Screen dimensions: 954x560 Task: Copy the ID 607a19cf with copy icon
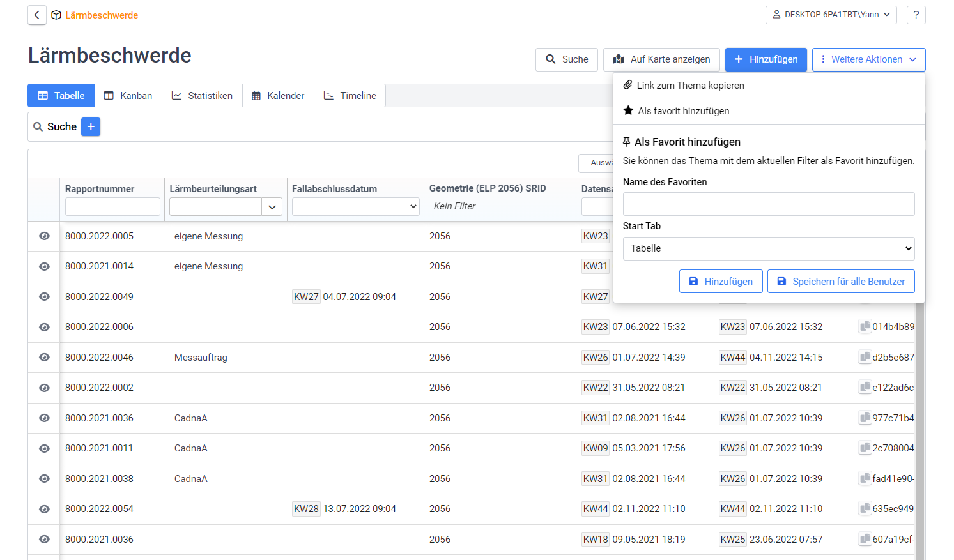865,540
